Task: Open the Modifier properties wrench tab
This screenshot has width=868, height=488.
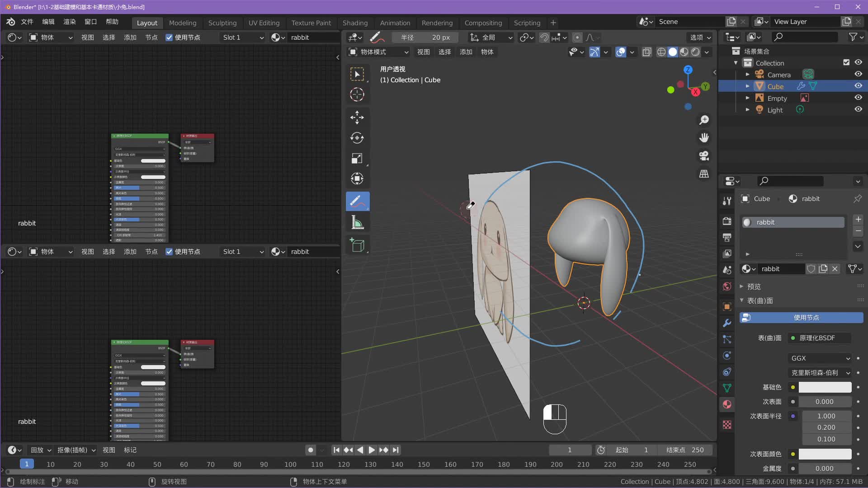Action: coord(727,323)
